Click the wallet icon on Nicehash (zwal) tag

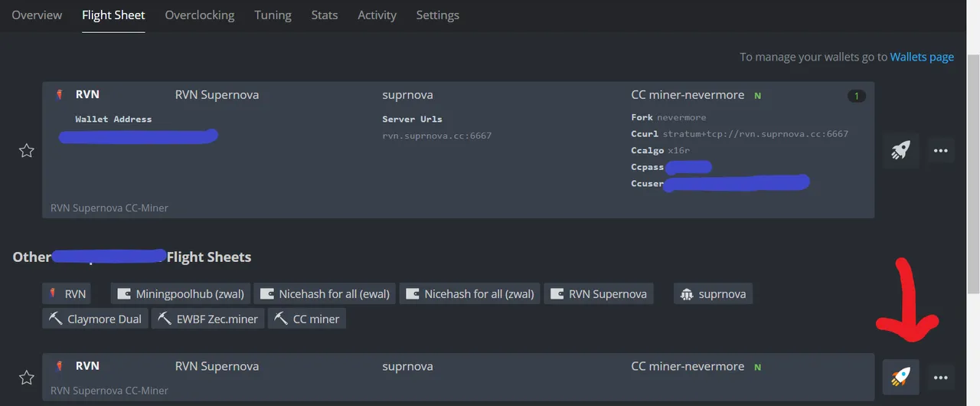[x=413, y=294]
